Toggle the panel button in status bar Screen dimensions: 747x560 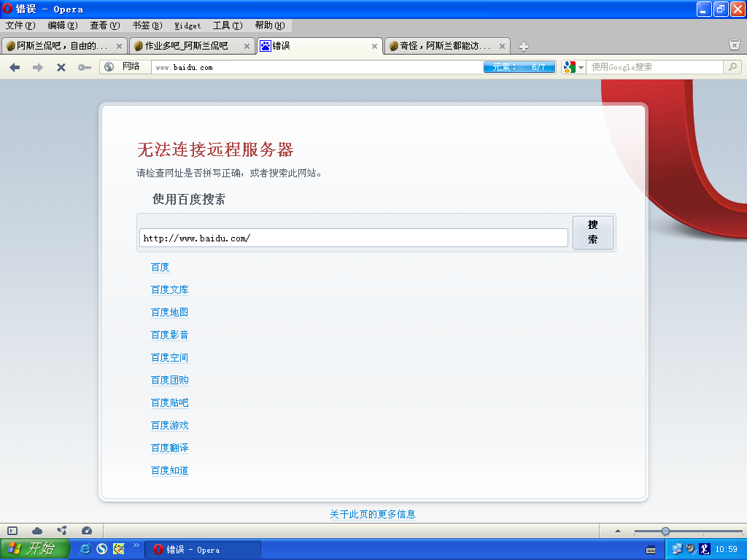click(12, 531)
